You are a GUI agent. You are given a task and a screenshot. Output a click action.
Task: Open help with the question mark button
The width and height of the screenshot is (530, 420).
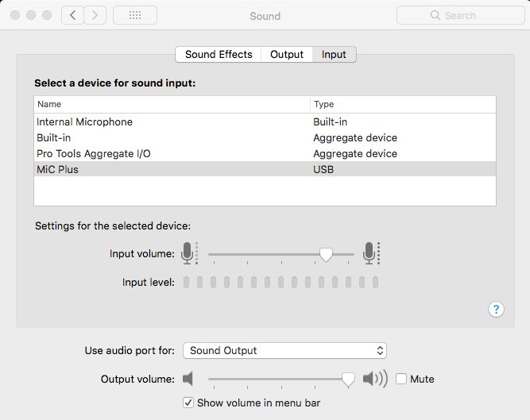click(496, 310)
